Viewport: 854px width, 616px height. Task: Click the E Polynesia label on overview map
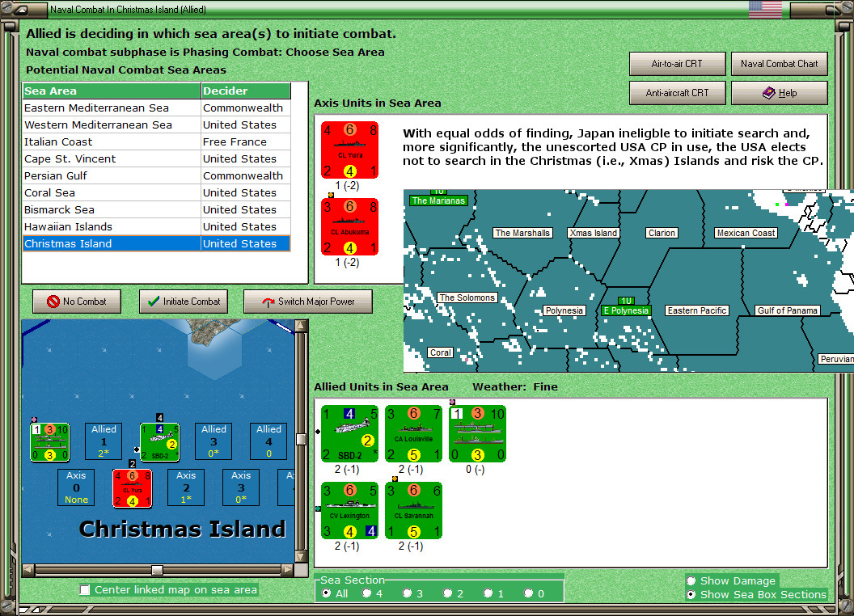click(626, 310)
